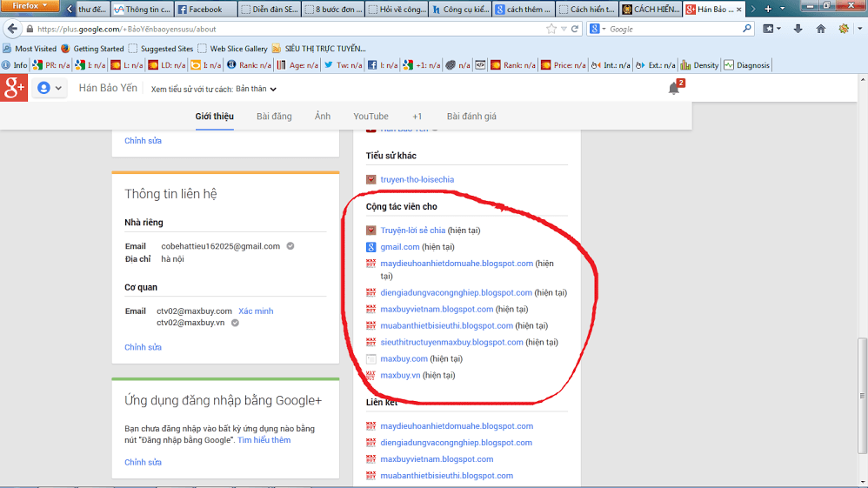The width and height of the screenshot is (868, 488).
Task: Select the +1 tab
Action: click(417, 117)
